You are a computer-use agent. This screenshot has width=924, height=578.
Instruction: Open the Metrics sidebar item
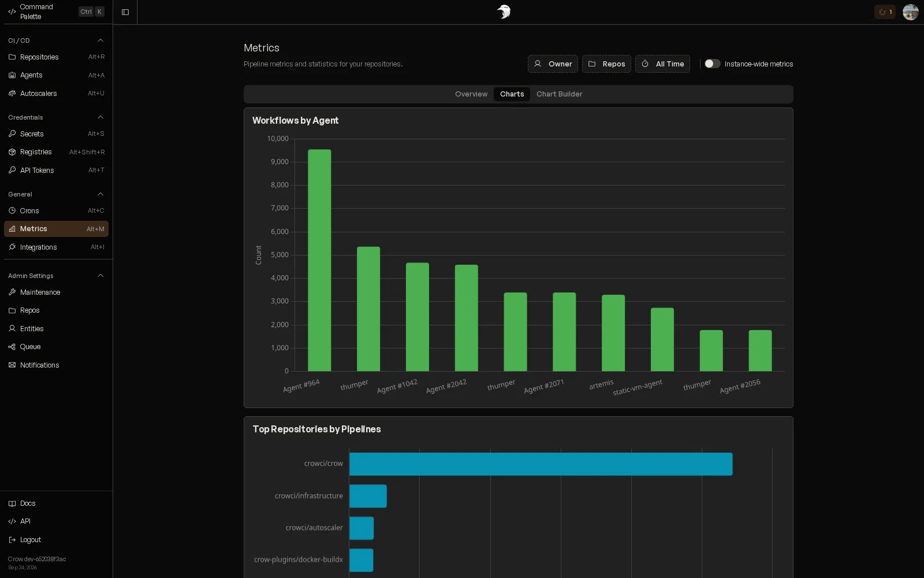tap(56, 229)
